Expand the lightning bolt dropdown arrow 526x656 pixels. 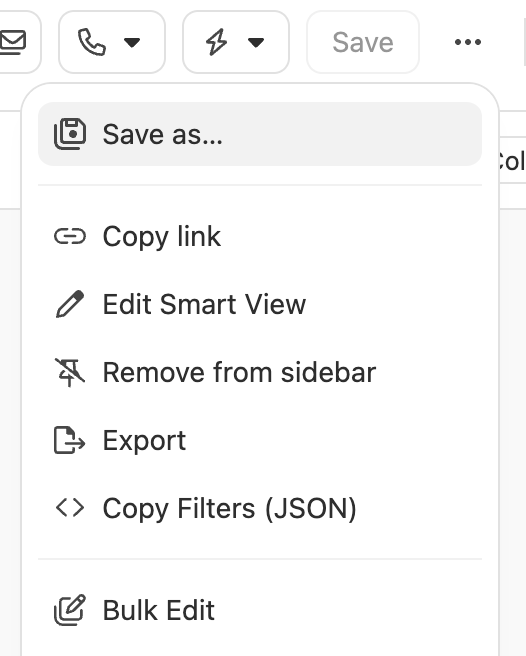point(256,42)
